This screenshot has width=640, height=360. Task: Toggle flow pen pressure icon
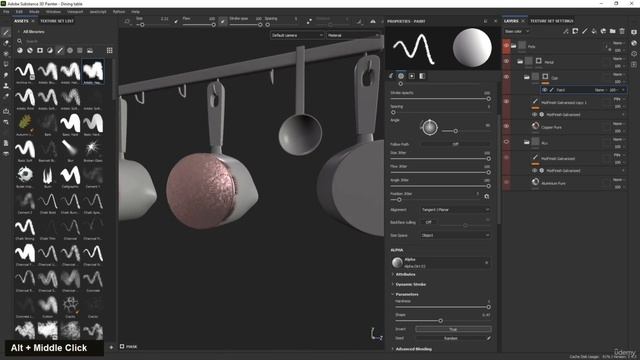coord(223,21)
